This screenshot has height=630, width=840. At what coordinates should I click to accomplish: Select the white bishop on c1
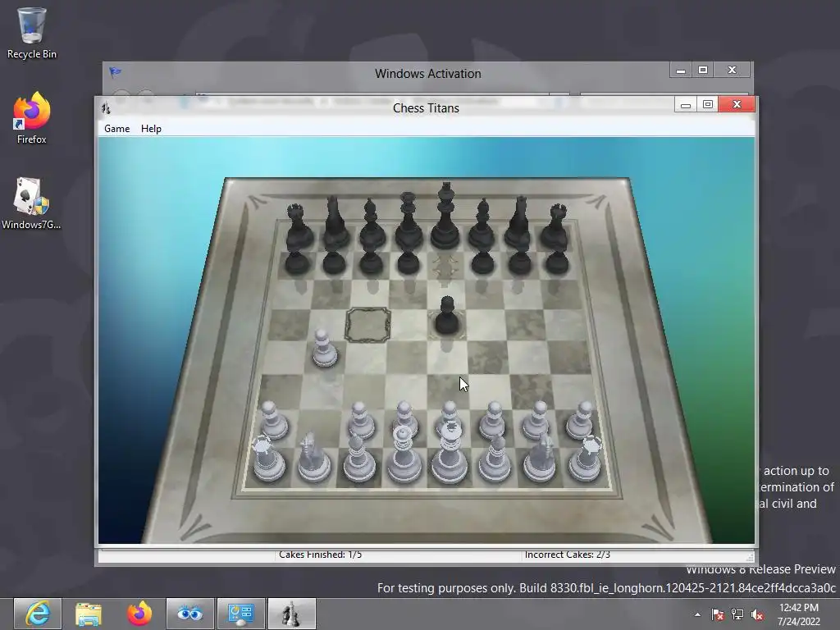tap(358, 457)
